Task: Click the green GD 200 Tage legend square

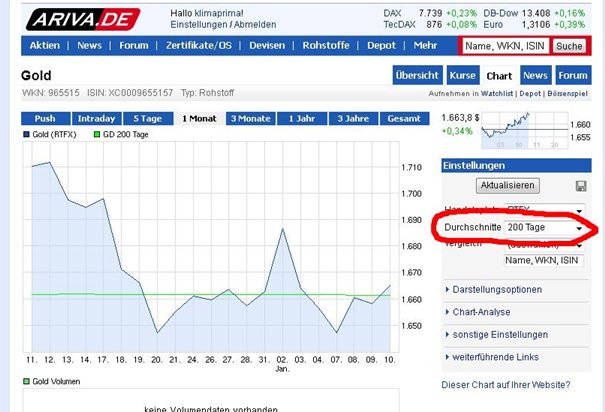Action: (x=97, y=134)
